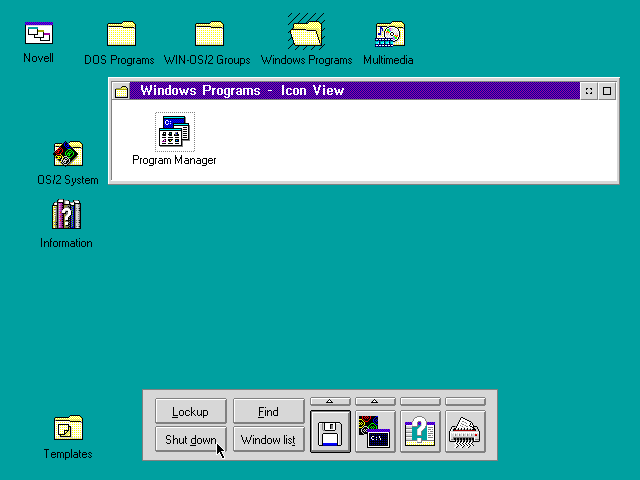Open the Novell desktop icon

click(x=39, y=33)
